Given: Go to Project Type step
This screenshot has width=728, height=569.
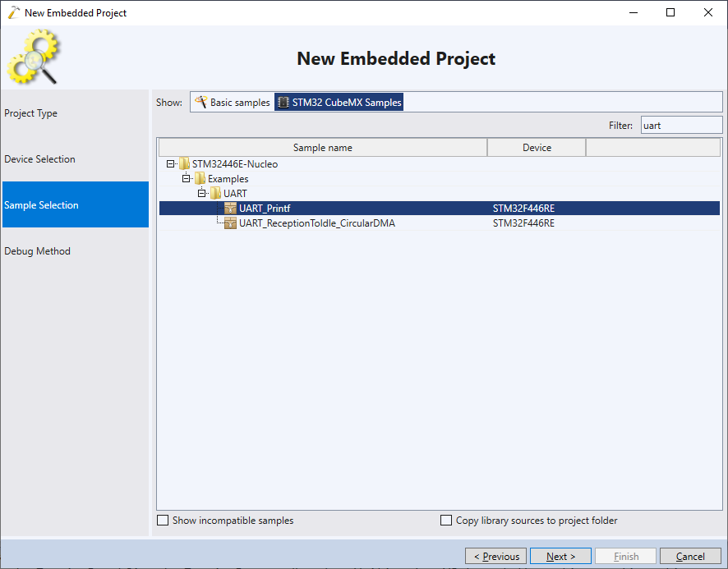Looking at the screenshot, I should 76,113.
